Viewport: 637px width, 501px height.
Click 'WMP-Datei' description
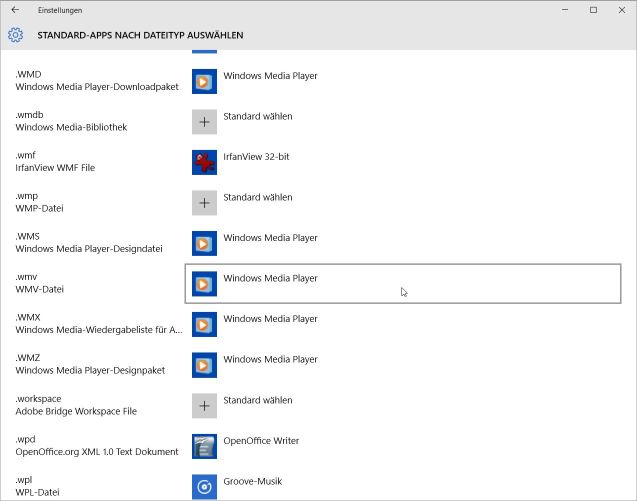pyautogui.click(x=39, y=208)
